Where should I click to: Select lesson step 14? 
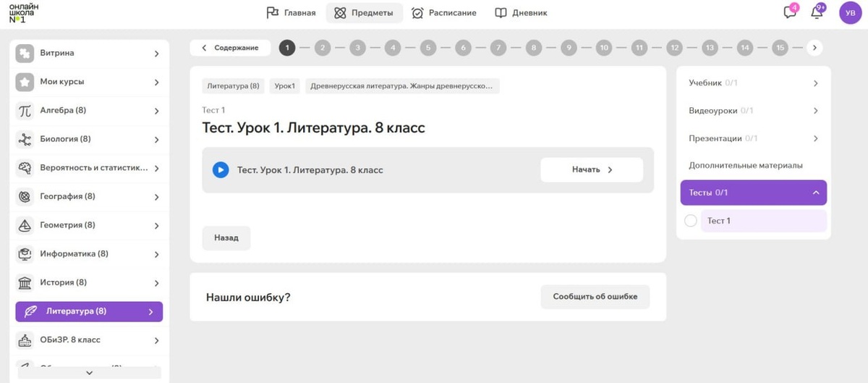745,48
